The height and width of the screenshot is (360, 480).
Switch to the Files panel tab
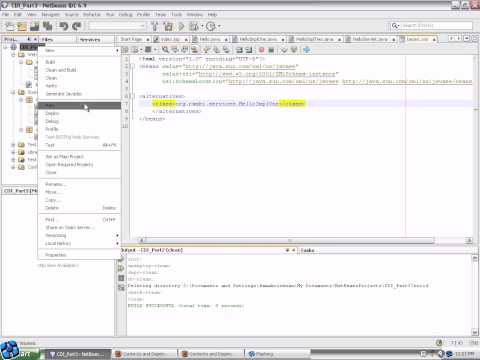tap(57, 39)
